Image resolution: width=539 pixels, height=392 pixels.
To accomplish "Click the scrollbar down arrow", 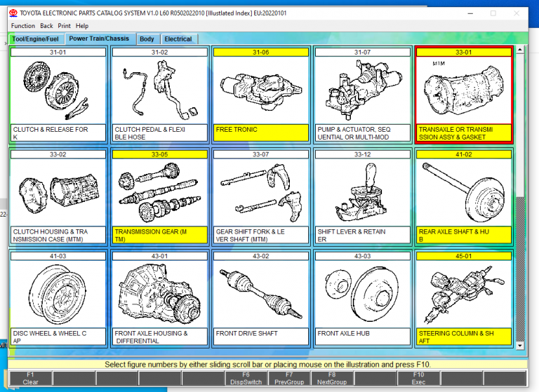I will [520, 346].
